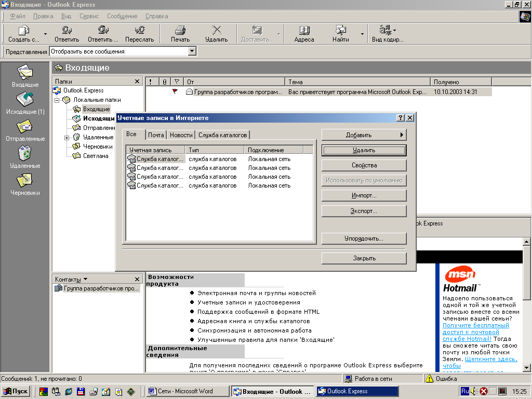Open Отправленные icon in the Outlook bar
The width and height of the screenshot is (532, 399).
[x=25, y=127]
